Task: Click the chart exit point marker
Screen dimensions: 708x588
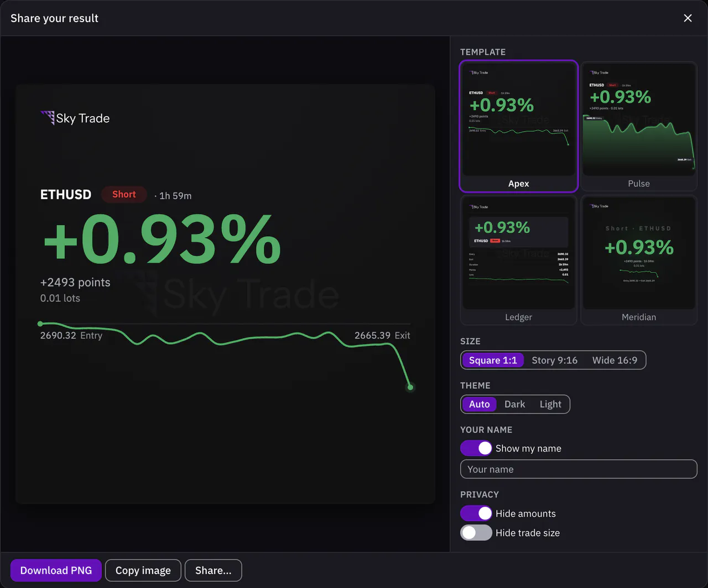Action: [410, 387]
